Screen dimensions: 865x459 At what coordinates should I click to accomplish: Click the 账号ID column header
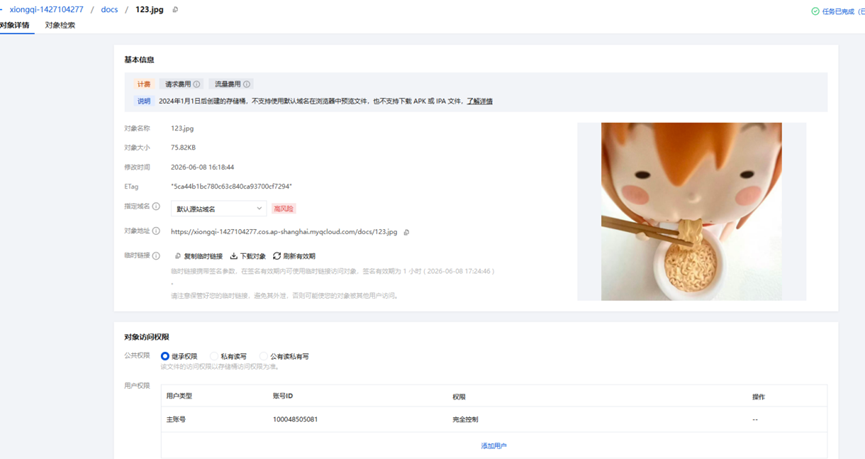pyautogui.click(x=283, y=396)
